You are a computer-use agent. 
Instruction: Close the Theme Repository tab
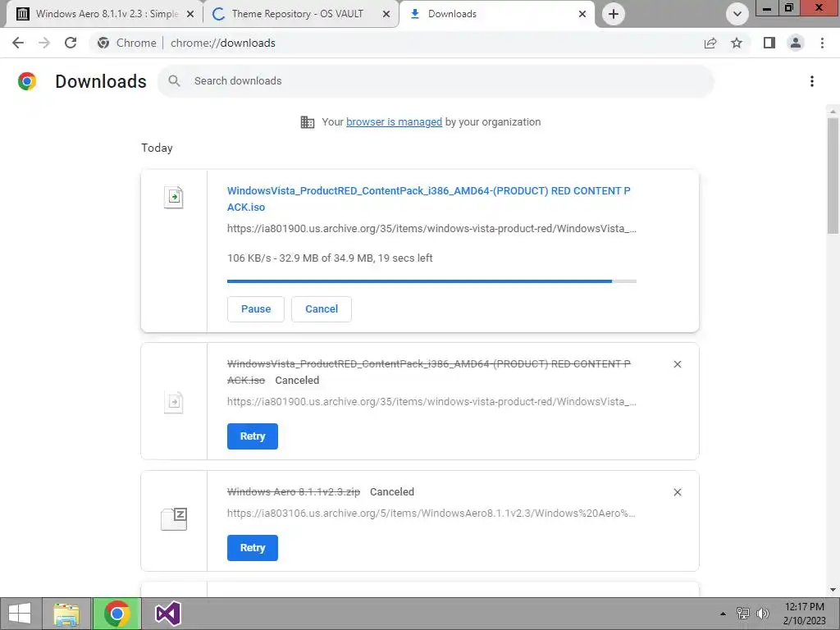pos(386,15)
